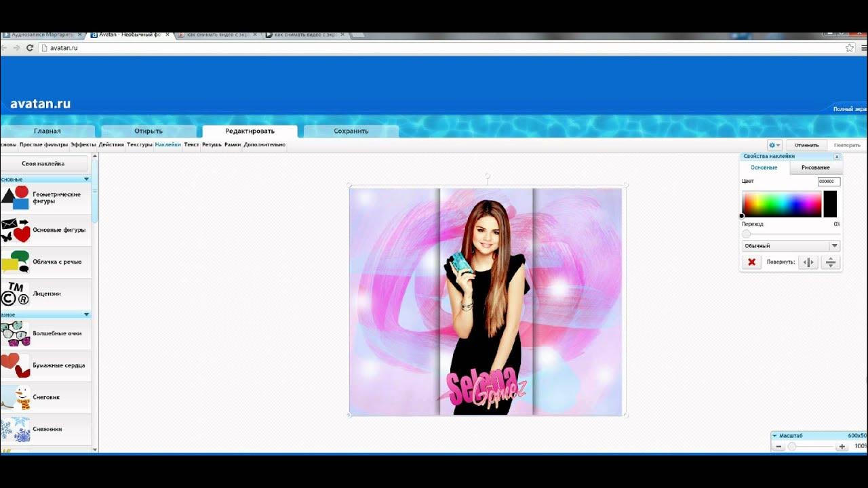Screen dimensions: 868x488
Task: Open the Текстуры menu
Action: click(x=140, y=144)
